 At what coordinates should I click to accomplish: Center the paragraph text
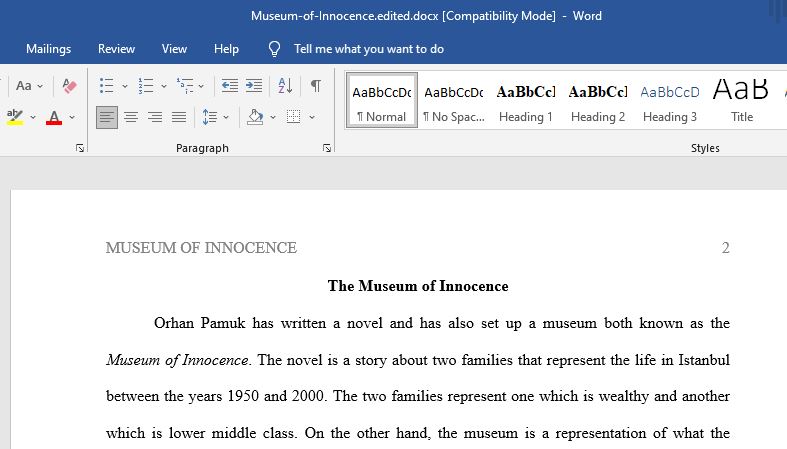coord(131,117)
